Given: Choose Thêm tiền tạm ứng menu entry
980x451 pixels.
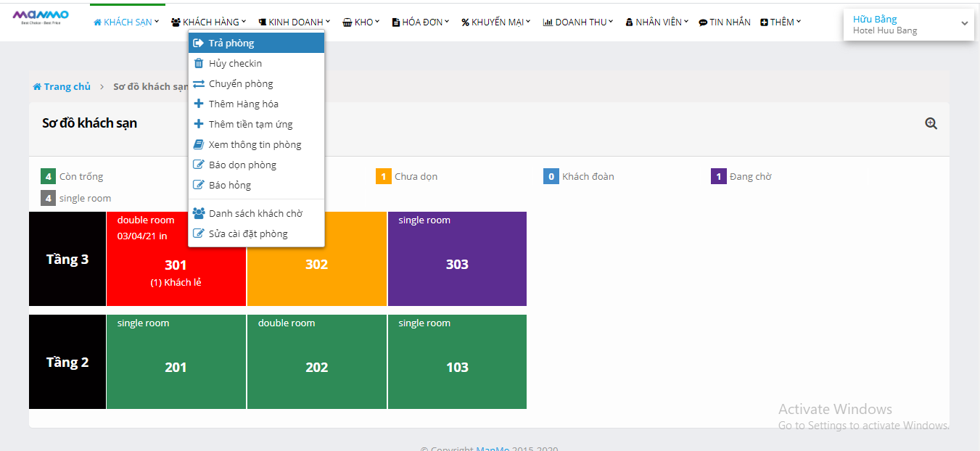Looking at the screenshot, I should pyautogui.click(x=250, y=124).
